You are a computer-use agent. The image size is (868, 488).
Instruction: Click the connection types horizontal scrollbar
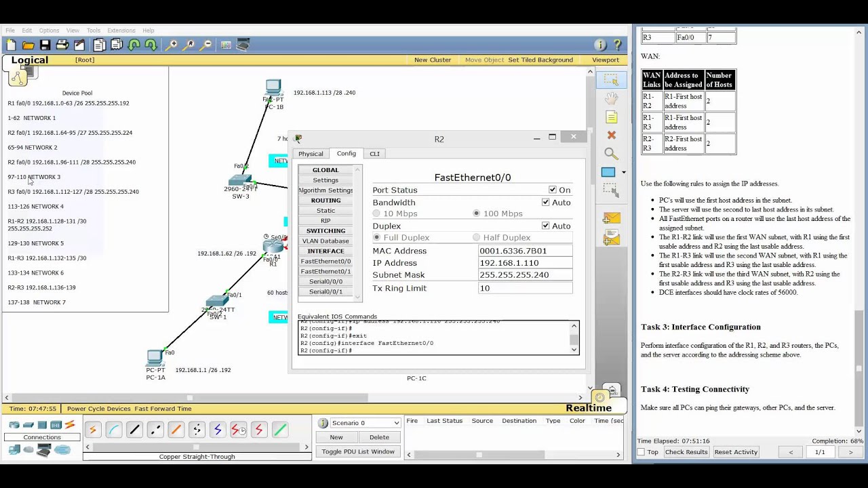[197, 447]
